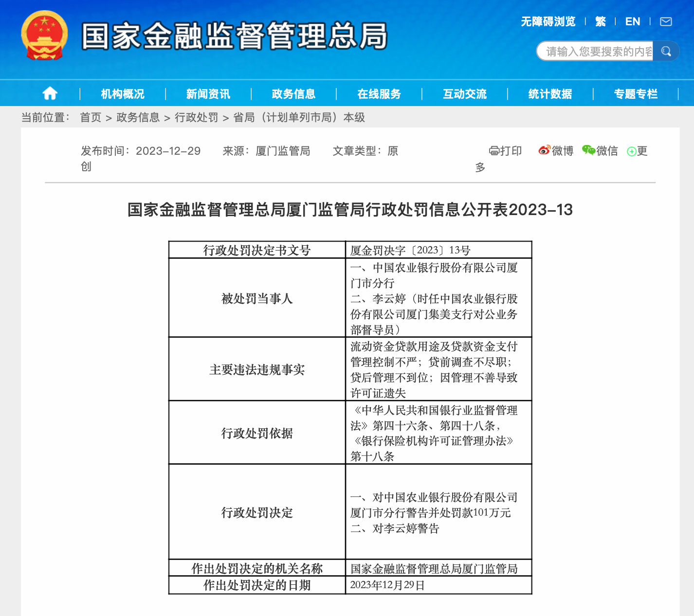Click 首页 in the breadcrumb
This screenshot has width=694, height=616.
pos(91,117)
